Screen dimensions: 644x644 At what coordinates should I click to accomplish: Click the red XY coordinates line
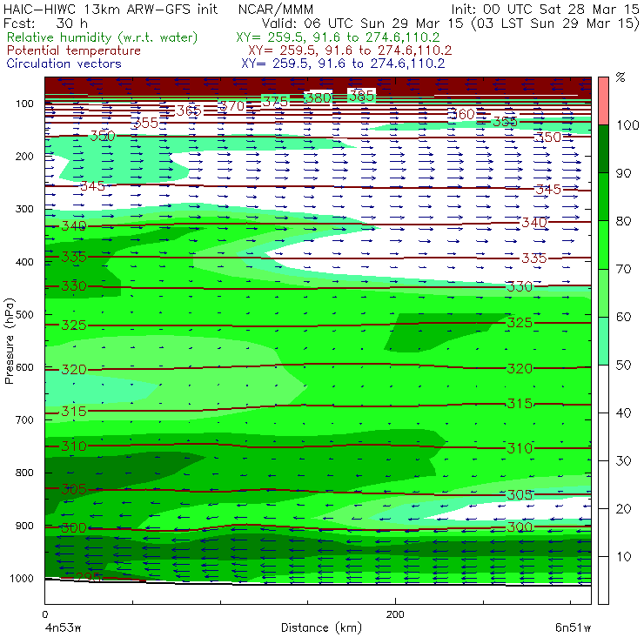click(350, 50)
